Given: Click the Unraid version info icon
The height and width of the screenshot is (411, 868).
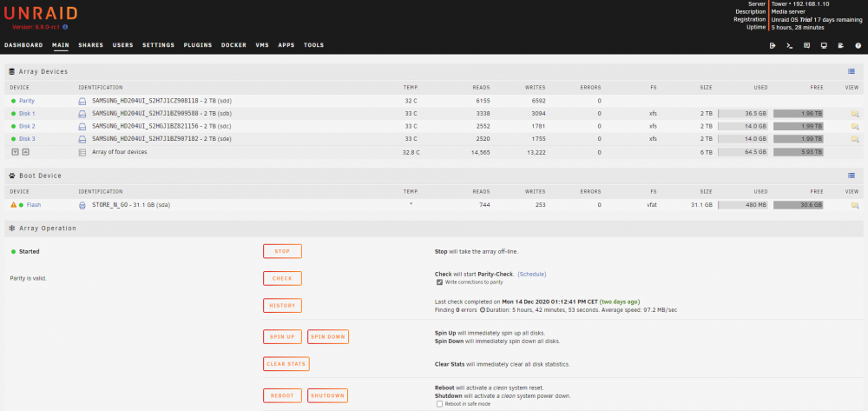Looking at the screenshot, I should click(x=65, y=27).
